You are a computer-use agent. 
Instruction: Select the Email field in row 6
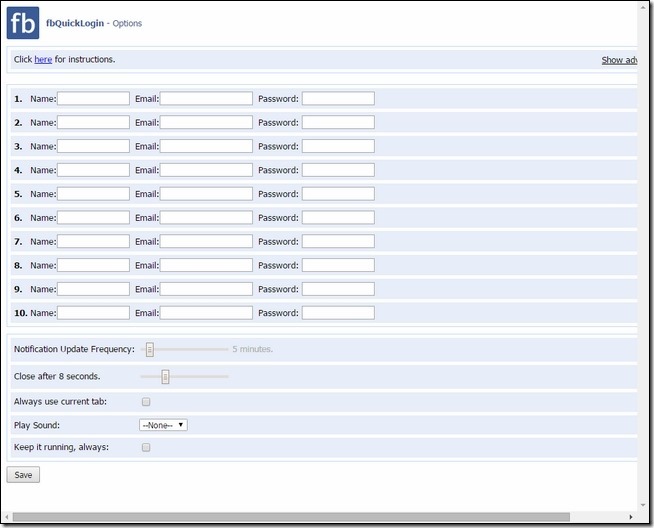pyautogui.click(x=206, y=217)
